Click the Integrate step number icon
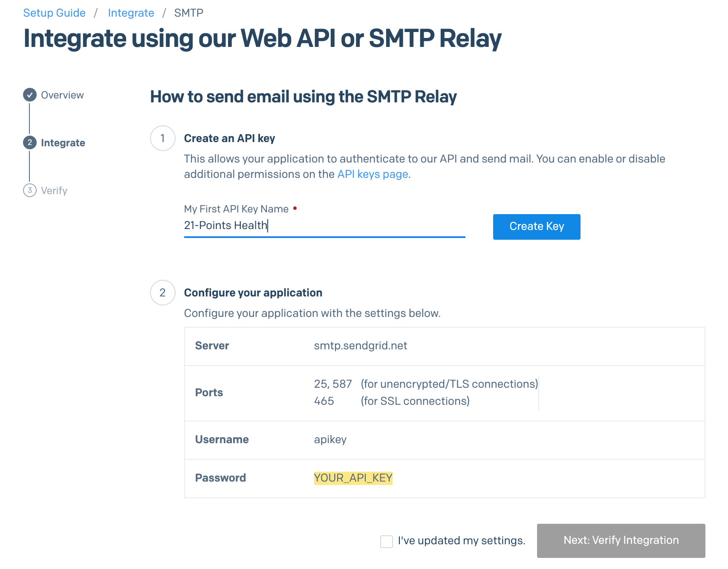728x569 pixels. [29, 142]
